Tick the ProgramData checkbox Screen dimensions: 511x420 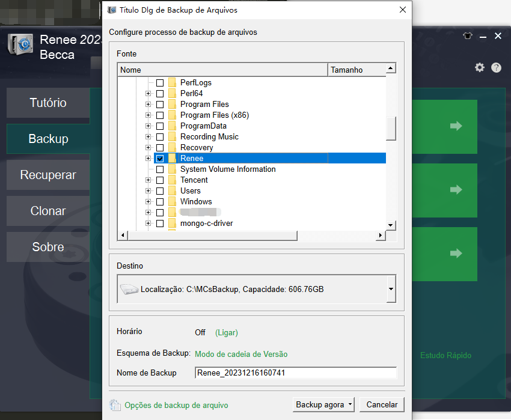160,126
